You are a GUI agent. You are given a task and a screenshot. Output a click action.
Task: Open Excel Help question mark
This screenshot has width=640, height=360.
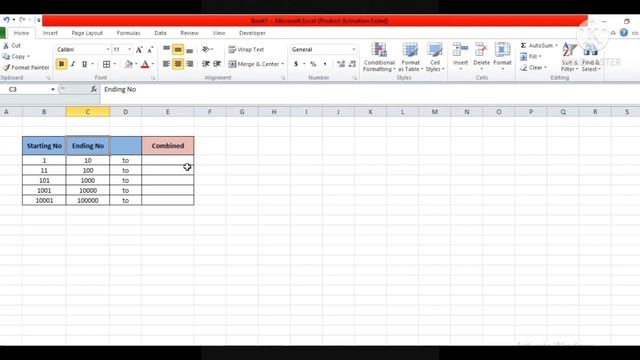pos(624,33)
